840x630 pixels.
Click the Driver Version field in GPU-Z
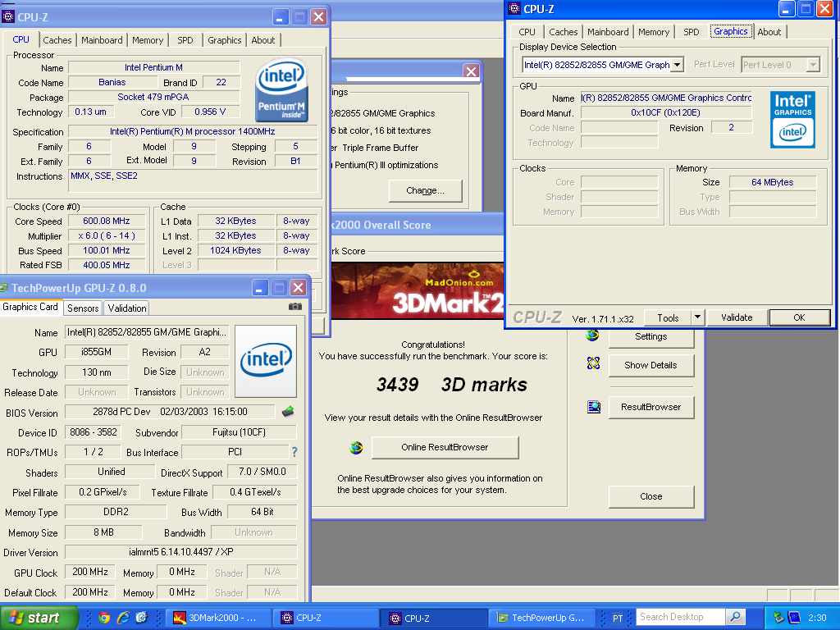181,552
